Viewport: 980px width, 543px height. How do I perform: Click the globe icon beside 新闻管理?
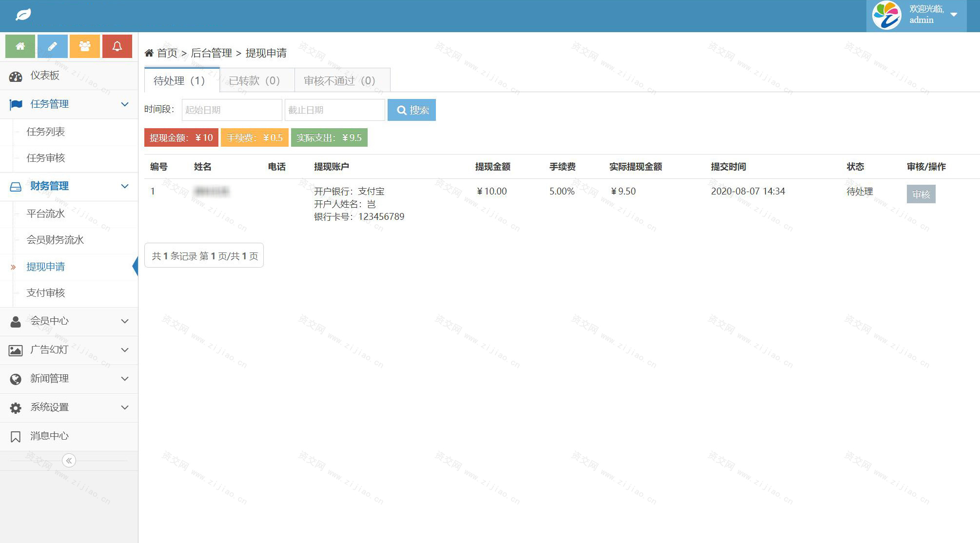point(16,379)
